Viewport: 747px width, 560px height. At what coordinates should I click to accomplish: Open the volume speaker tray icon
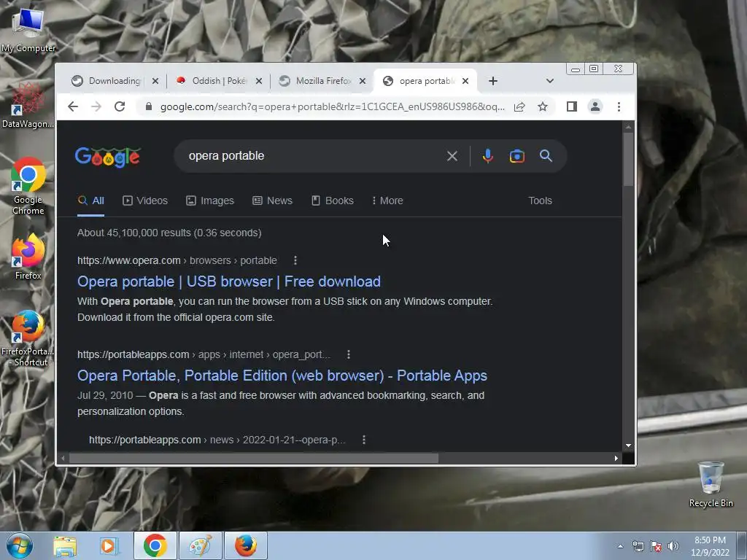coord(673,546)
